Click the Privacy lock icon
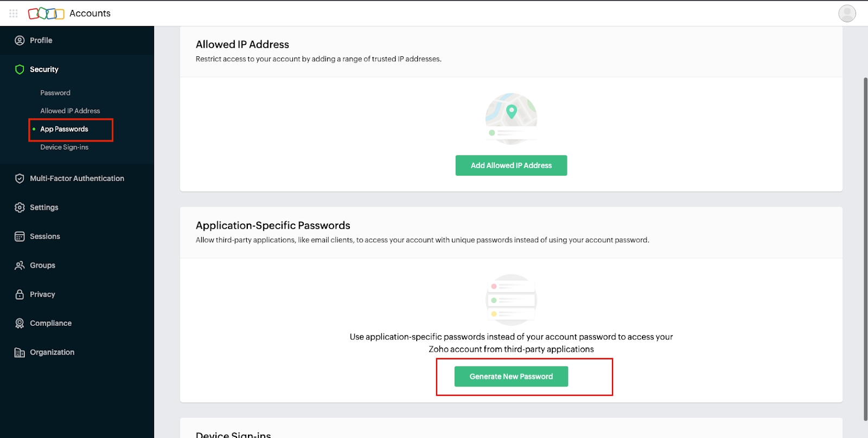 tap(20, 294)
